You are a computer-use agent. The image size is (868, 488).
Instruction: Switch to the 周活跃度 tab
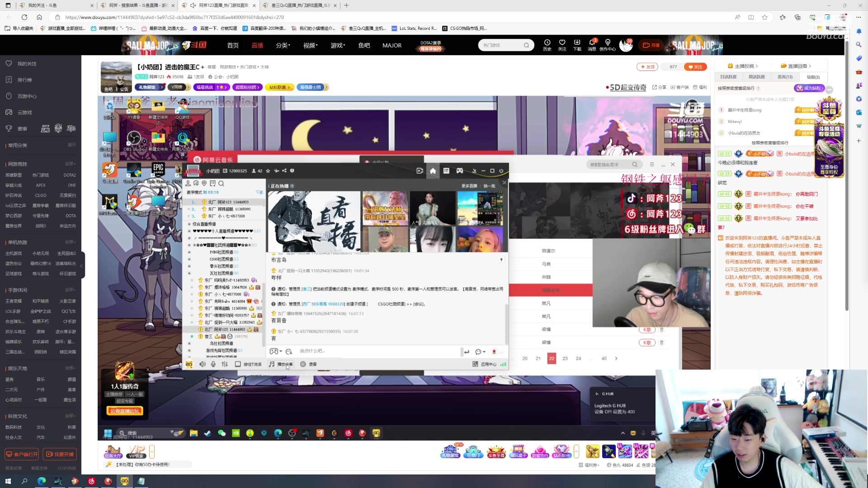pos(757,77)
